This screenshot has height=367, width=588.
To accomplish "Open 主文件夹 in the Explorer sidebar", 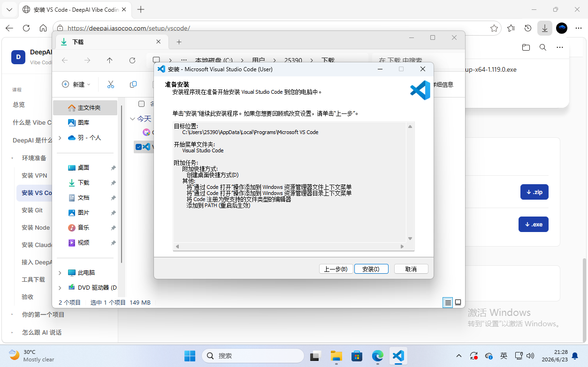I will click(85, 108).
